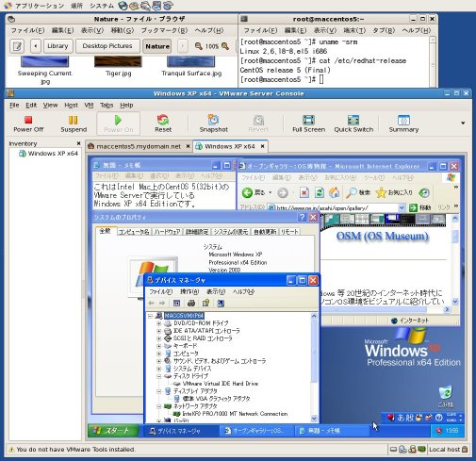This screenshot has width=476, height=461.
Task: Click the Library path button
Action: pos(57,46)
